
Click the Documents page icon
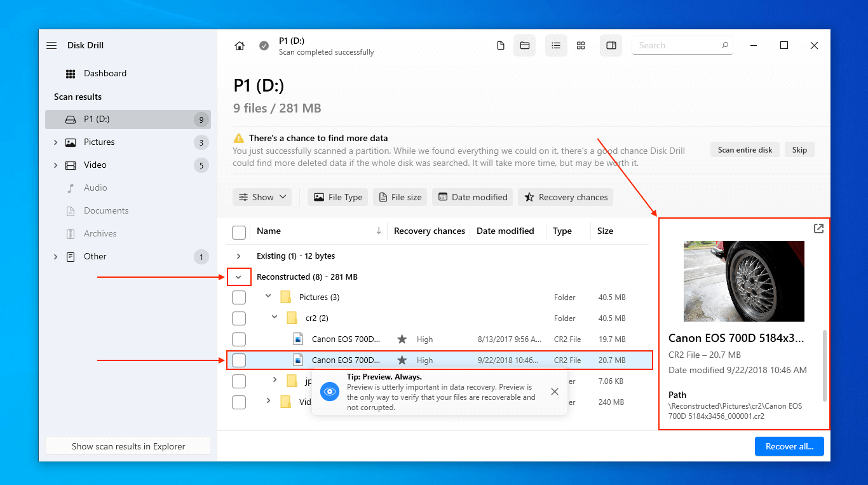coord(71,211)
